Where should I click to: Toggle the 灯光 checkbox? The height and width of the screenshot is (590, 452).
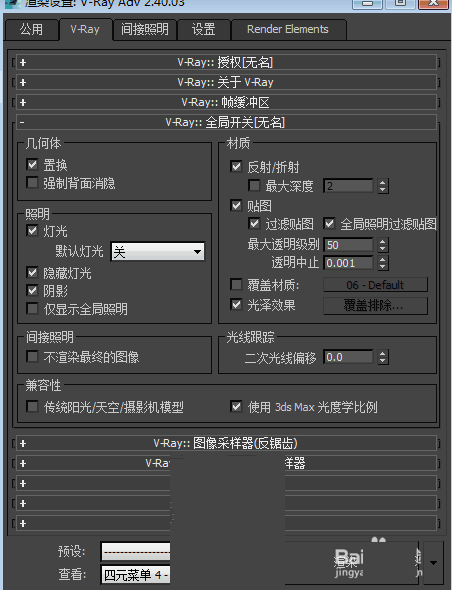pos(32,230)
